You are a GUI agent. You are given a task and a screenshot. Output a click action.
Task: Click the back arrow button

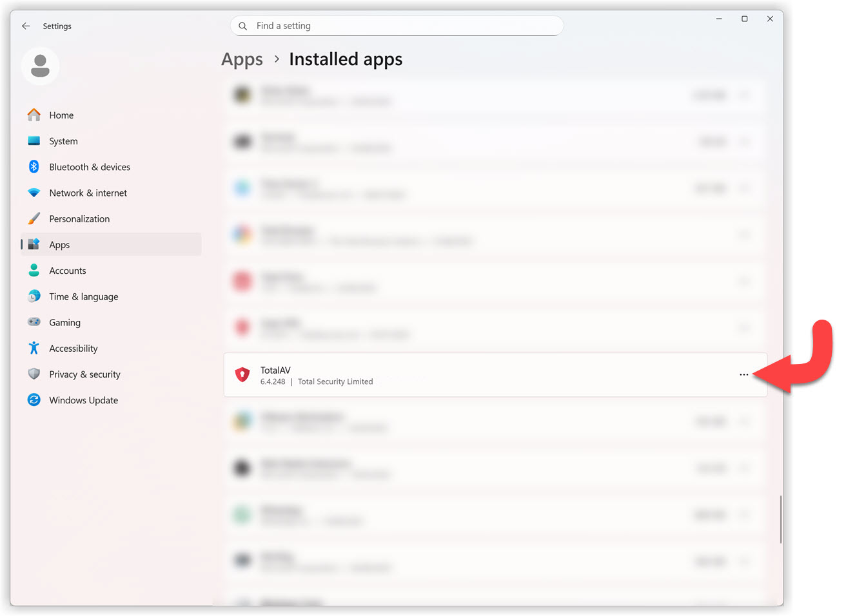pos(26,26)
